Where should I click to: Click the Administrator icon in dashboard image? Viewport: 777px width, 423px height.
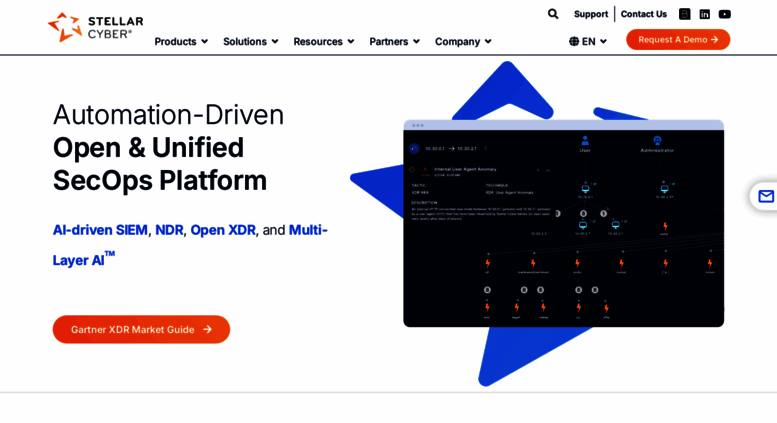pos(657,141)
